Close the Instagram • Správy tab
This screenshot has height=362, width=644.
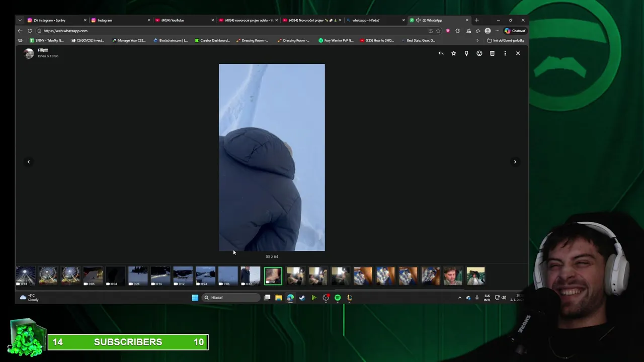point(85,20)
